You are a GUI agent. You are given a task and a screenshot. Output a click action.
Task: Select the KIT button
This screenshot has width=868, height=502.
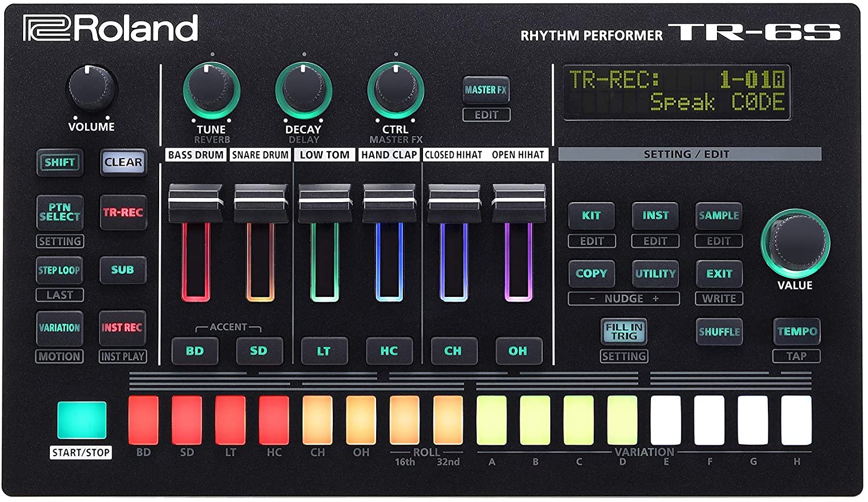(x=592, y=217)
